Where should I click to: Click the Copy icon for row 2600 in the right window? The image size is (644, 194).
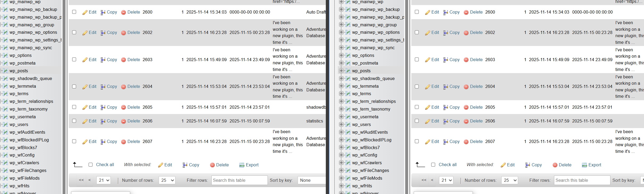445,12
